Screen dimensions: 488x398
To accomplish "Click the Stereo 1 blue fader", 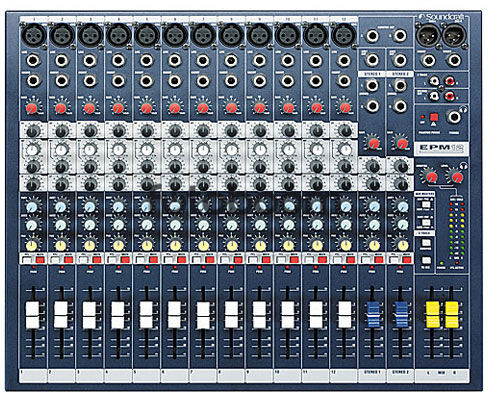I will click(373, 315).
